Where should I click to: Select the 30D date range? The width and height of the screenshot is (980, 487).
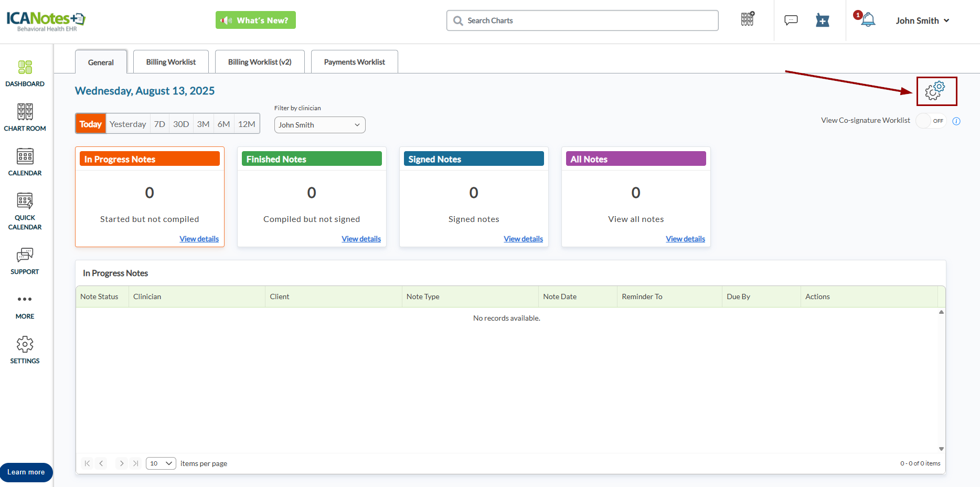point(181,124)
